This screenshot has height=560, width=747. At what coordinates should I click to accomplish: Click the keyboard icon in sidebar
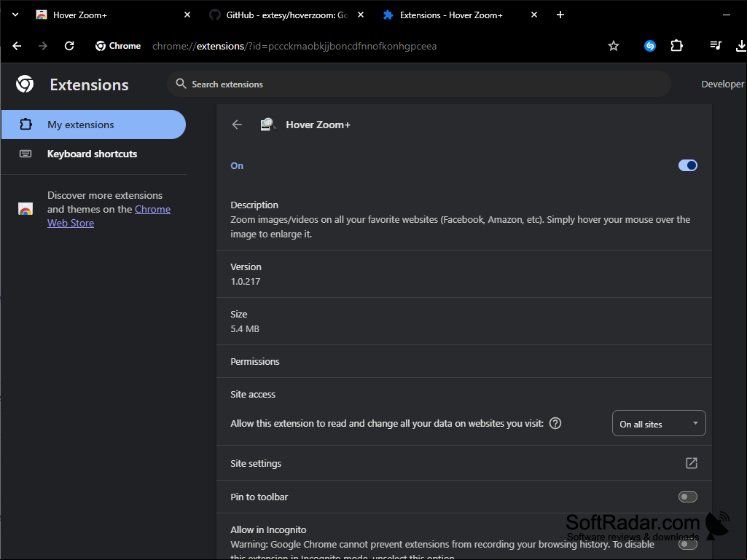point(26,154)
